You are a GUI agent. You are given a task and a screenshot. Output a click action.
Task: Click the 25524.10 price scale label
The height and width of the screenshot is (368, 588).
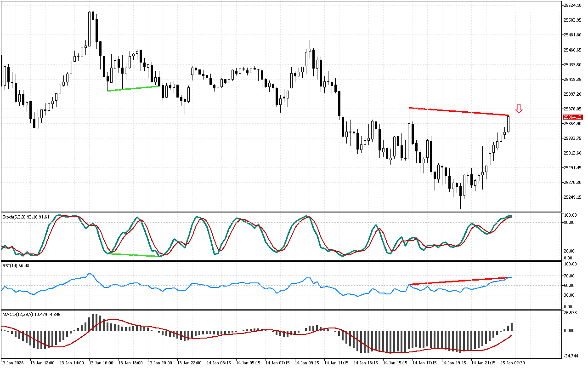572,6
